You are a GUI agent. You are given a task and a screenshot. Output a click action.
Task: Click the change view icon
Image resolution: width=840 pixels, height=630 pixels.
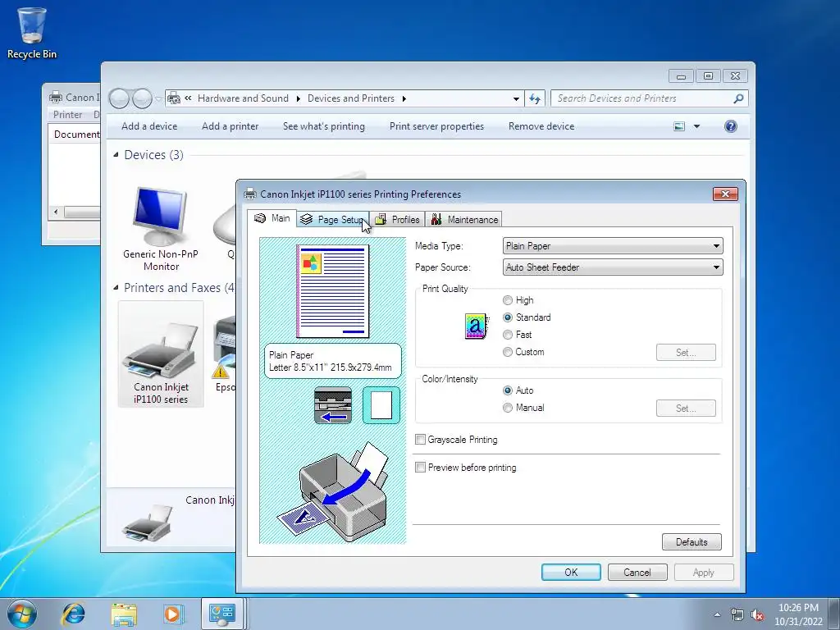pos(678,126)
